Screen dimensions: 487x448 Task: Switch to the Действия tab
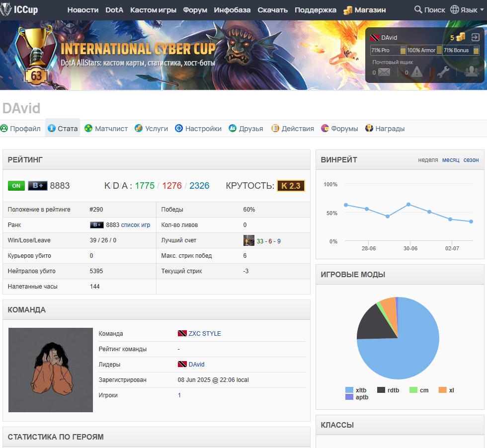pos(293,129)
